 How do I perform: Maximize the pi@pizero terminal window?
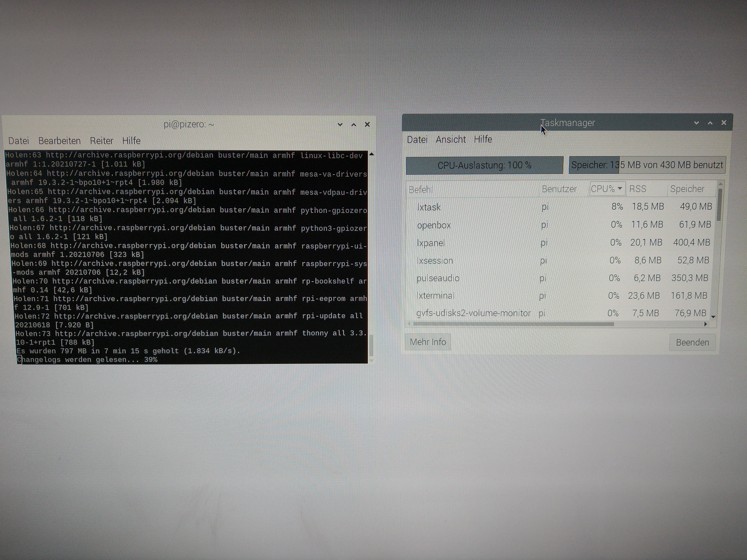click(354, 125)
